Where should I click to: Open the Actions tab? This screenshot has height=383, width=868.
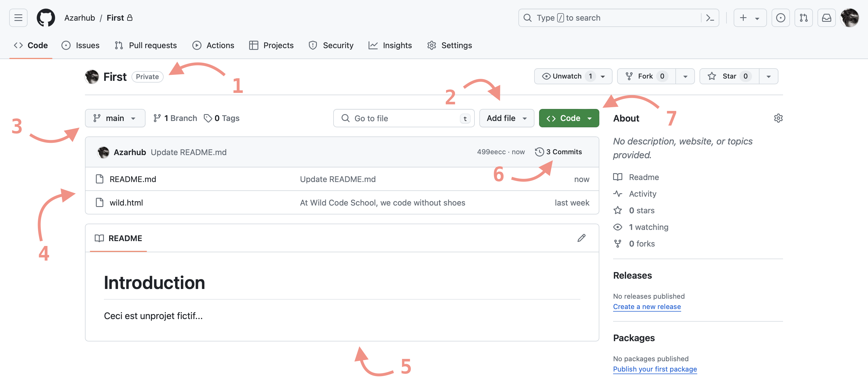point(213,45)
